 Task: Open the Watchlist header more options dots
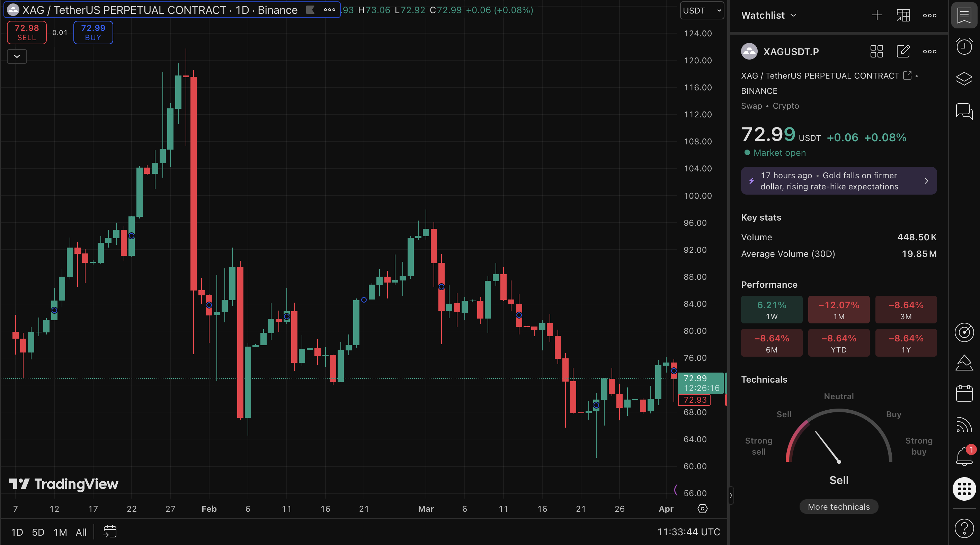tap(929, 15)
